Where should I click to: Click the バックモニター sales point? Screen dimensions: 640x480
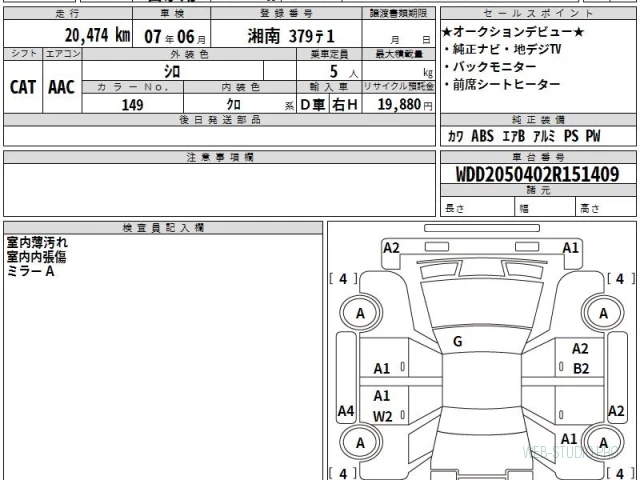[490, 67]
